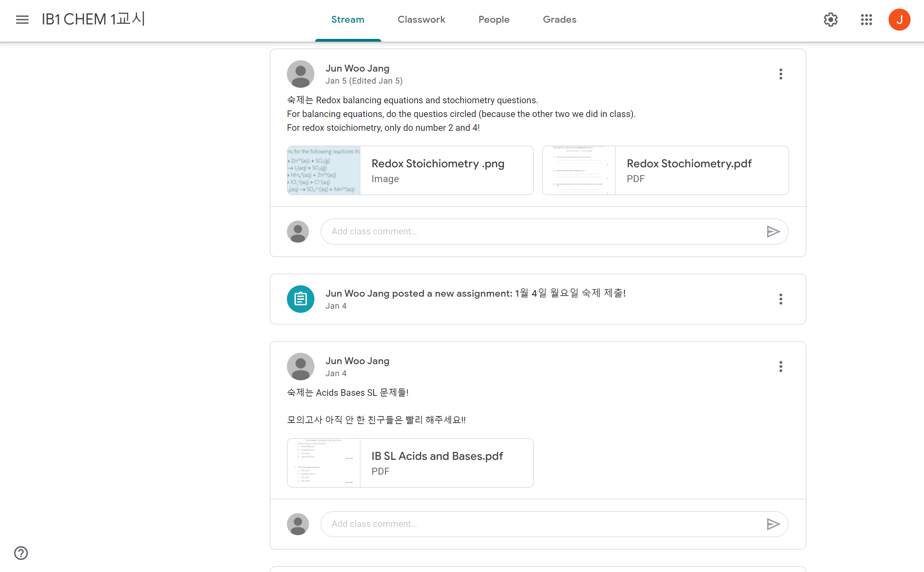Open class settings gear icon
Image resolution: width=924 pixels, height=572 pixels.
831,20
